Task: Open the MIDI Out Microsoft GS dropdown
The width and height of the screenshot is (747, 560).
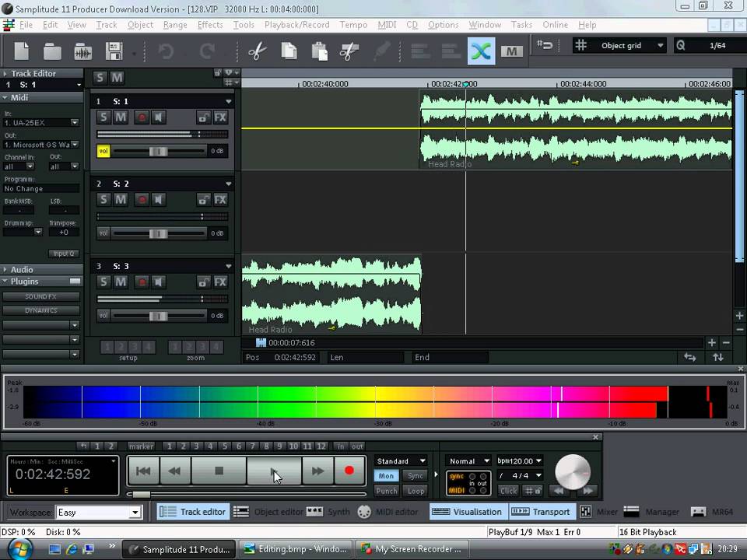Action: [x=75, y=145]
